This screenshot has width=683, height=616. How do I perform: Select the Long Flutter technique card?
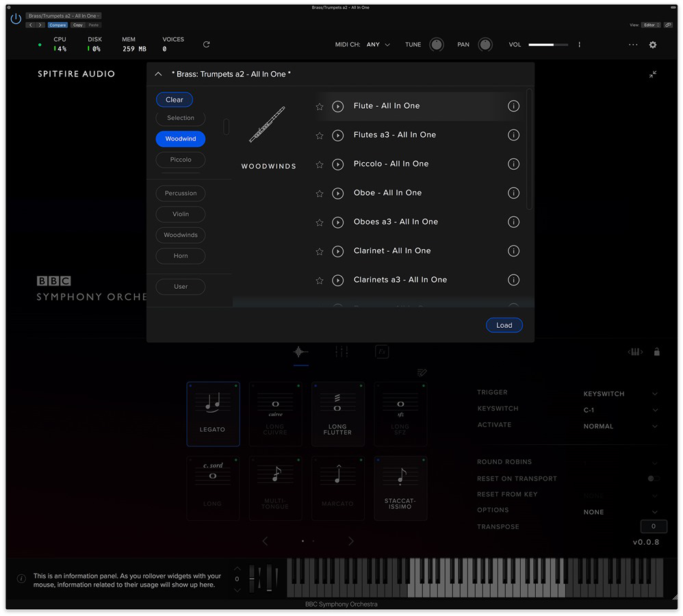[338, 414]
